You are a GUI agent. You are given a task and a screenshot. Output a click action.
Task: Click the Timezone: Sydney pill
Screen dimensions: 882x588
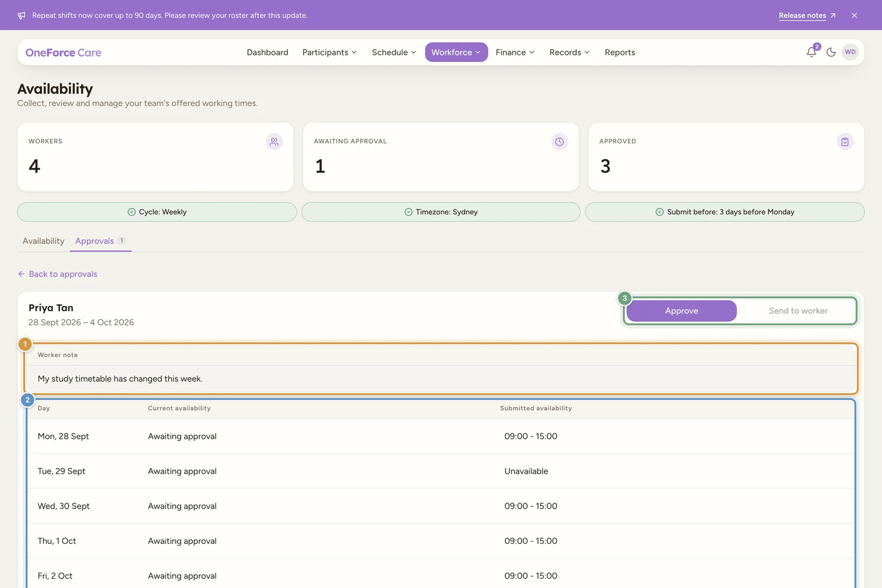pyautogui.click(x=441, y=212)
